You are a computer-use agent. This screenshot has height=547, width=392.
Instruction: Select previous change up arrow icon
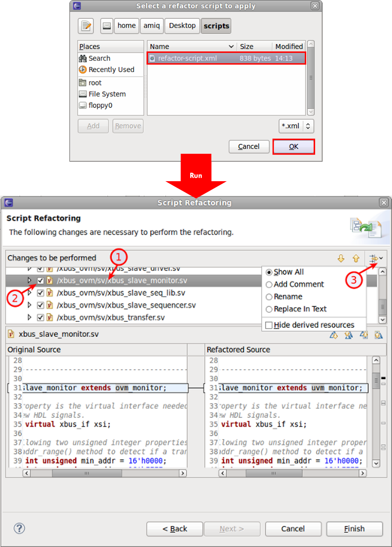tap(356, 258)
